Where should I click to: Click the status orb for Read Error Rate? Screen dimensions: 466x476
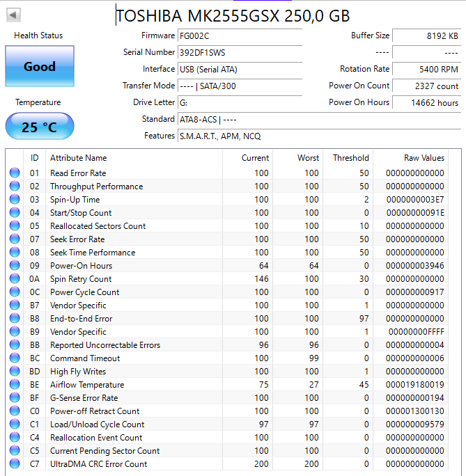click(15, 173)
